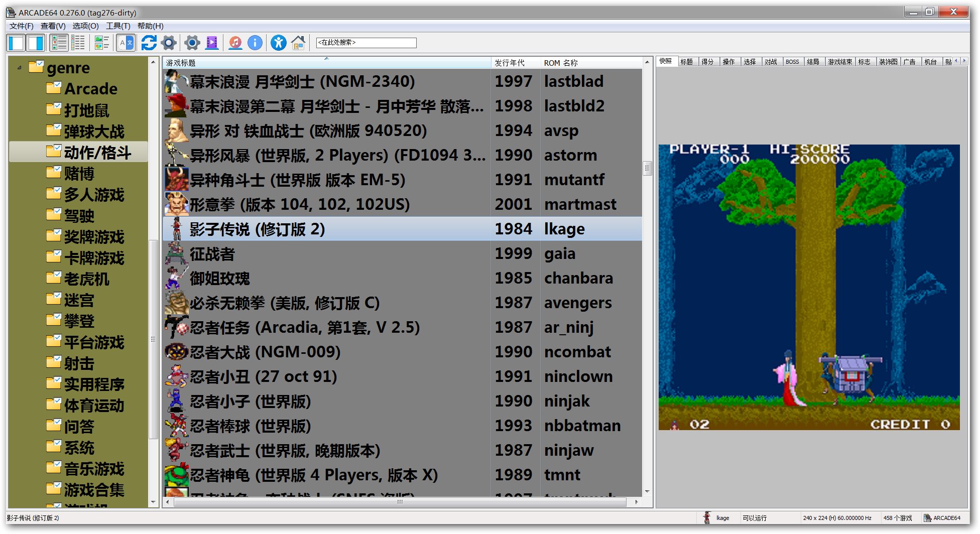Toggle the A/文 language translation button
Image resolution: width=980 pixels, height=534 pixels.
click(126, 43)
